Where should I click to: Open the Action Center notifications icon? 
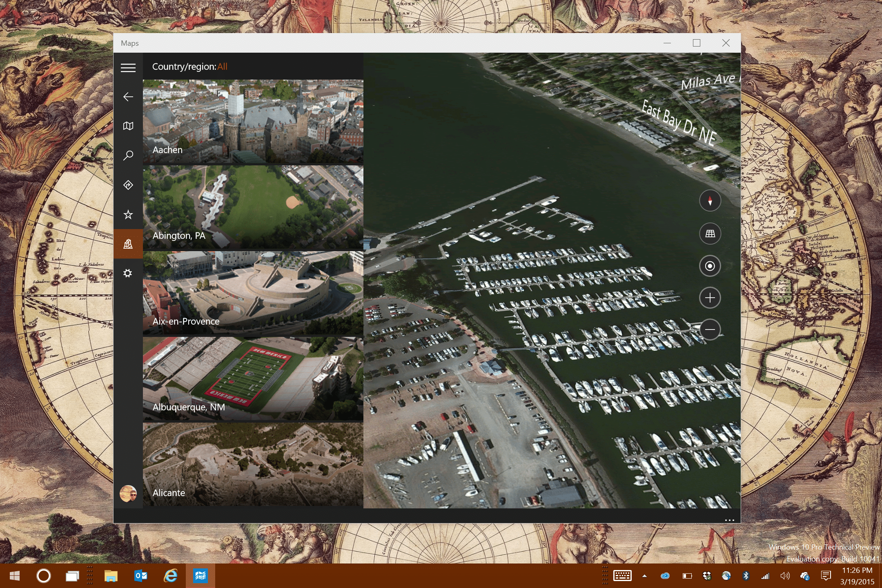tap(826, 576)
